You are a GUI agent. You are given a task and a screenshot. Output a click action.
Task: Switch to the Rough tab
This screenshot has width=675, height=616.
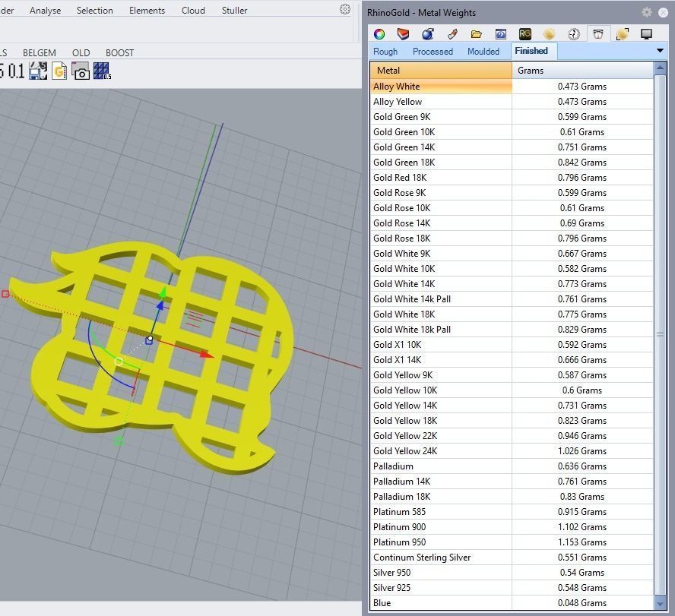click(x=385, y=52)
